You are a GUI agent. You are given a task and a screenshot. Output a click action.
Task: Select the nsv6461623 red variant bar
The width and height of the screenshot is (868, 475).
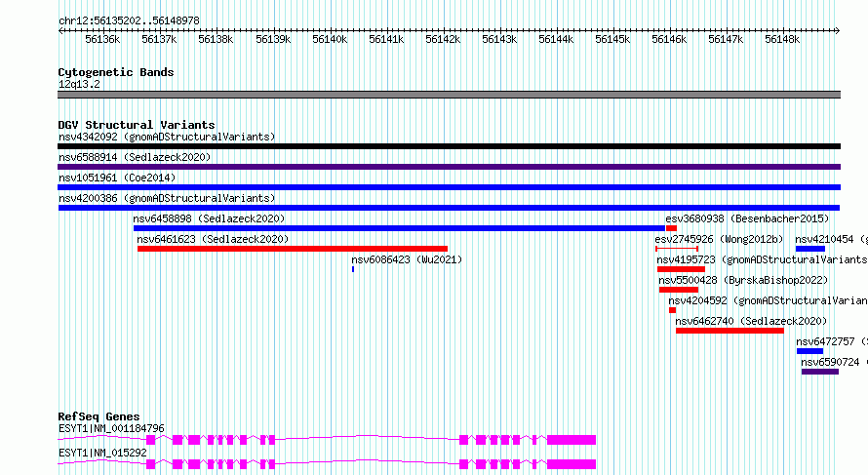coord(293,249)
